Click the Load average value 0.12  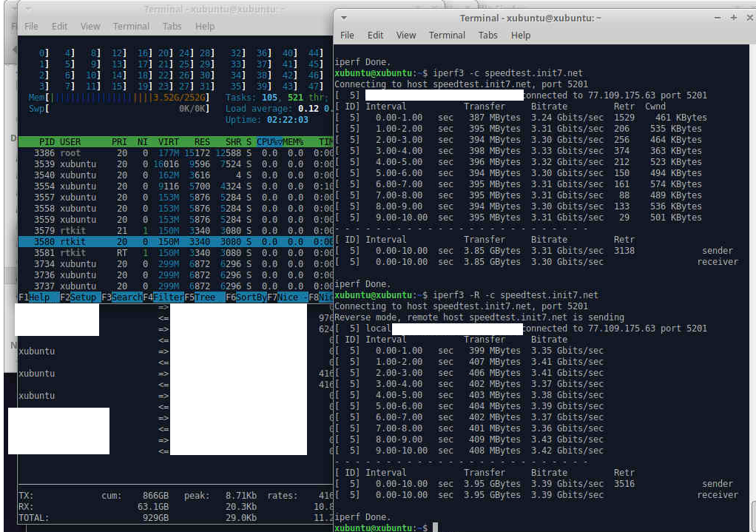(x=308, y=109)
